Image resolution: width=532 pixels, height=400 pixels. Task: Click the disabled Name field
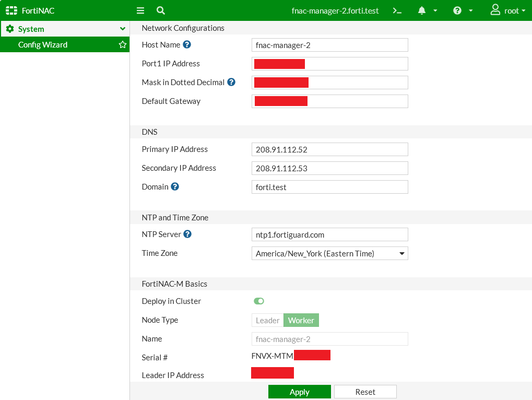click(330, 339)
